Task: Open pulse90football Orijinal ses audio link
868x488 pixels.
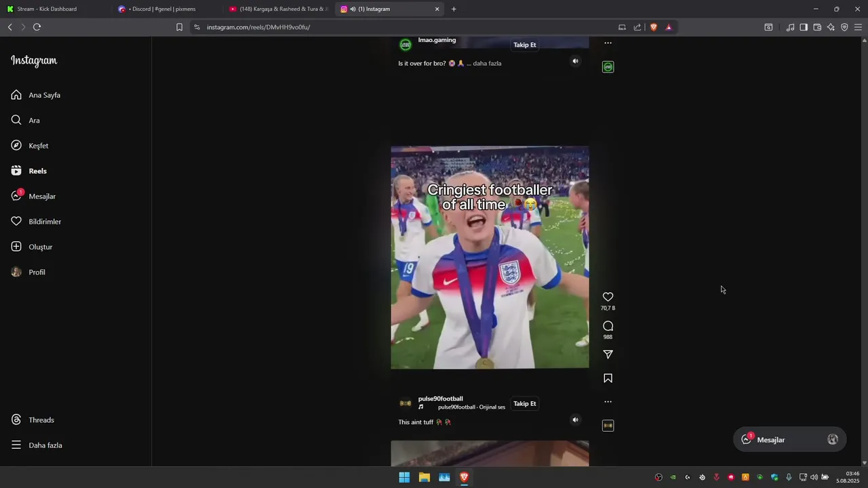Action: [471, 407]
